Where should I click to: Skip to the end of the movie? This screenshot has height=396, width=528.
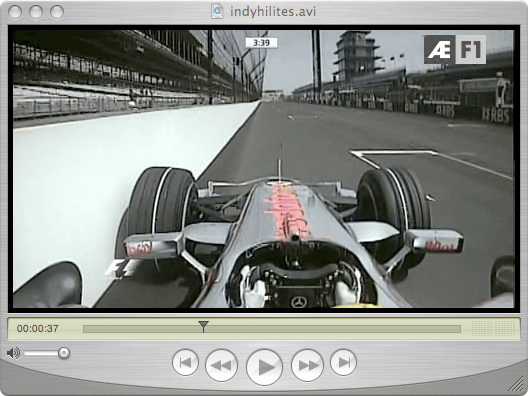[343, 362]
